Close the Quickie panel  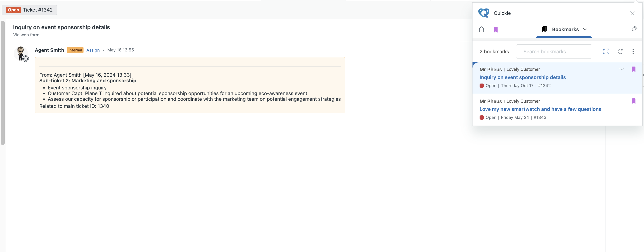tap(632, 13)
